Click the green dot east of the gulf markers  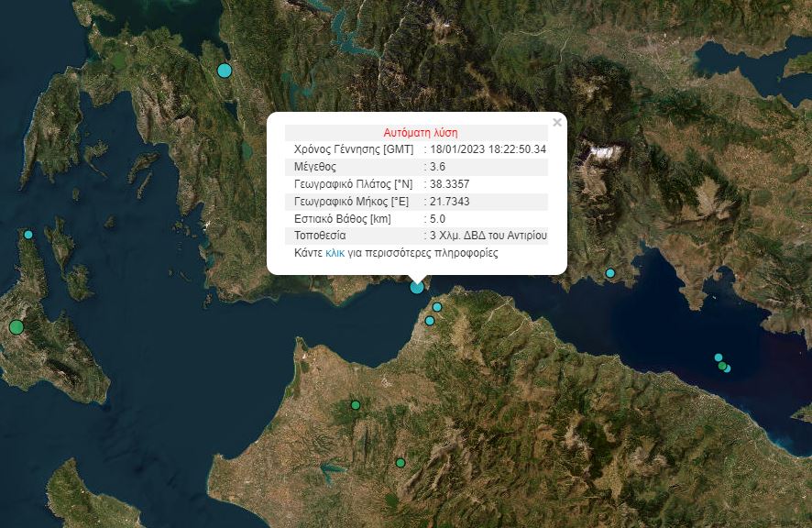point(721,366)
